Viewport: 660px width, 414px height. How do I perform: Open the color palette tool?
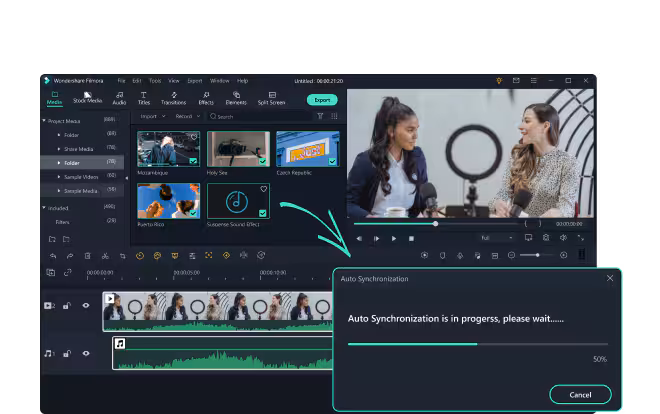157,255
